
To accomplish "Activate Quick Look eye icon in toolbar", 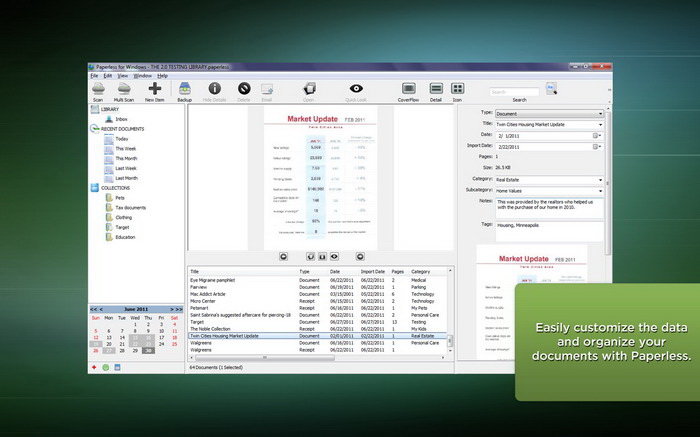I will coord(356,88).
